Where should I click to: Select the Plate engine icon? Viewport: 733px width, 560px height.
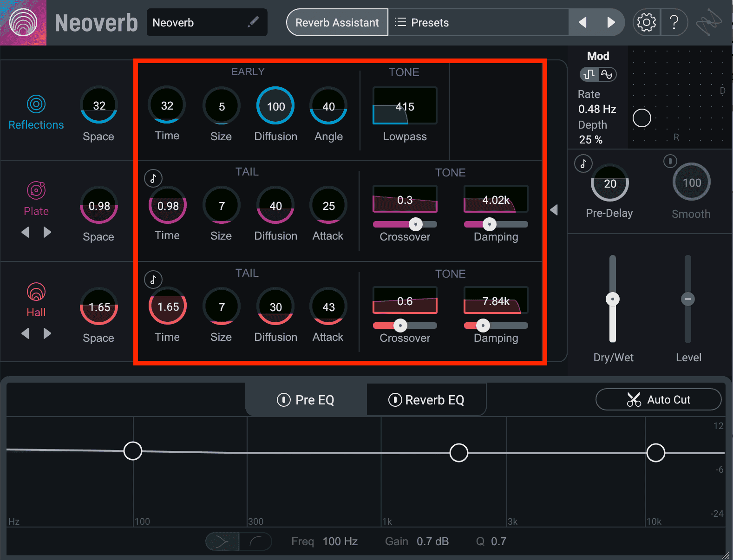point(36,190)
